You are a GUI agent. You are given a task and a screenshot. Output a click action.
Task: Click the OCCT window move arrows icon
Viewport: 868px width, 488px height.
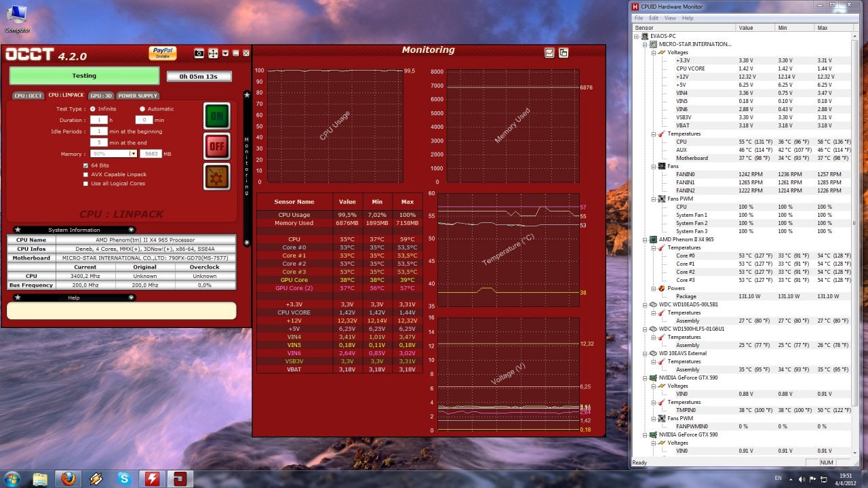(x=213, y=54)
